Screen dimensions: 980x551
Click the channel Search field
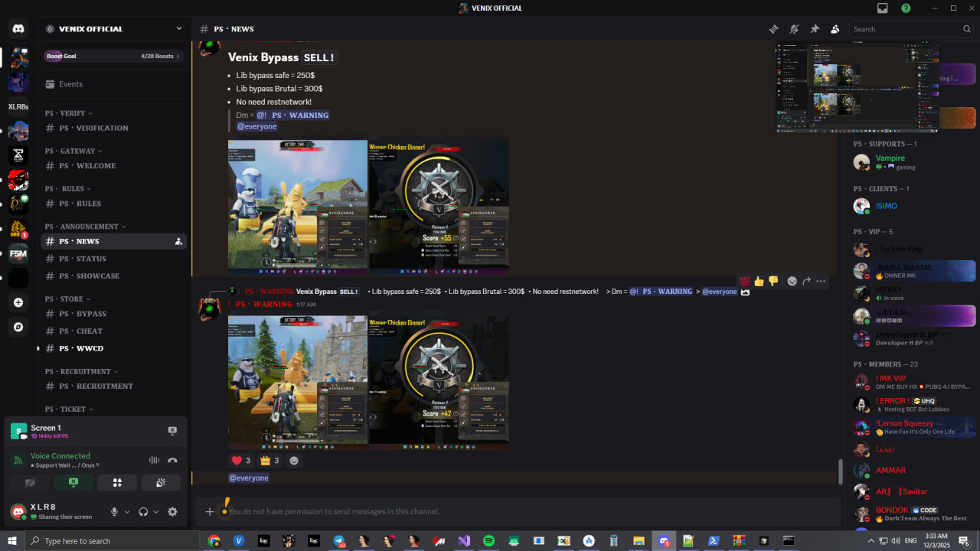912,29
